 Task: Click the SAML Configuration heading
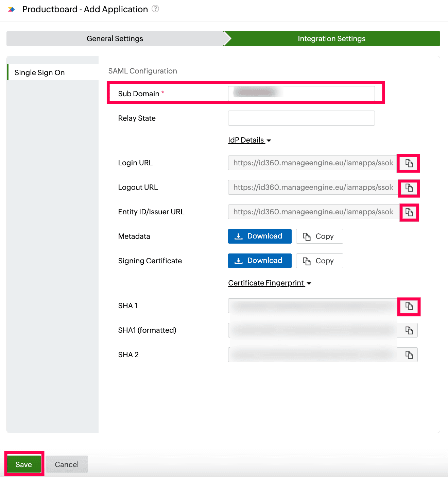coord(143,71)
